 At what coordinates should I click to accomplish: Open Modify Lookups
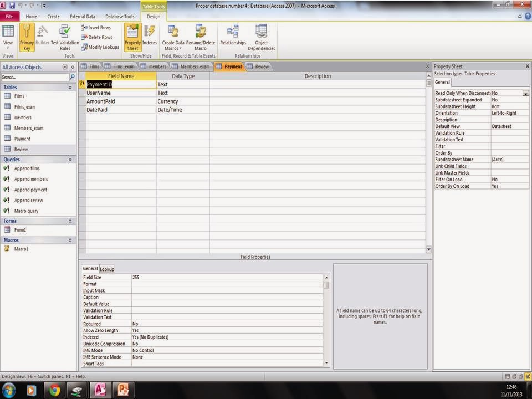100,47
